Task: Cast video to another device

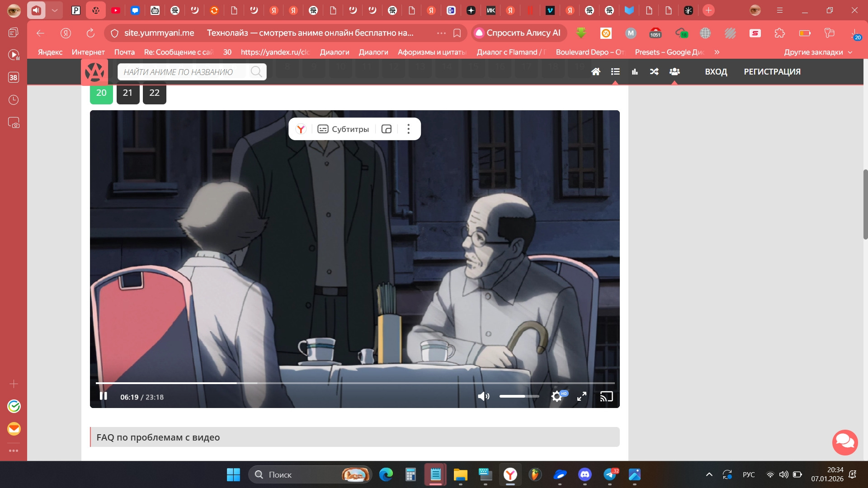Action: (606, 396)
